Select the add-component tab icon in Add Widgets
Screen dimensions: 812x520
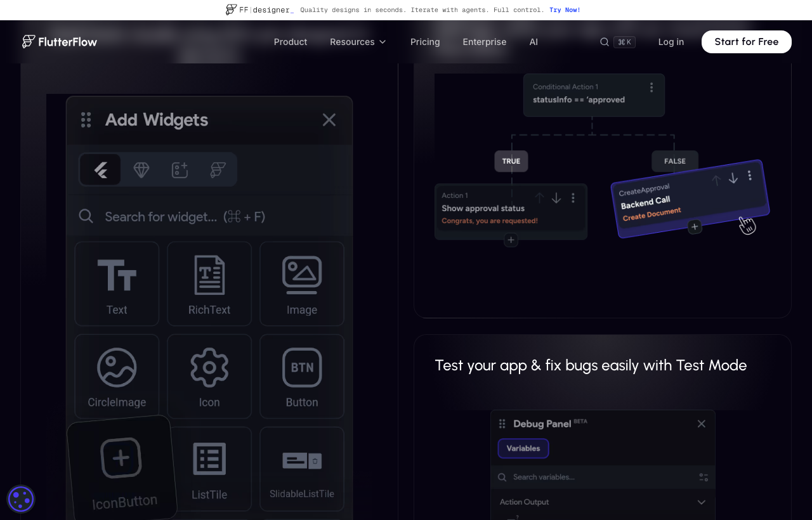click(180, 169)
